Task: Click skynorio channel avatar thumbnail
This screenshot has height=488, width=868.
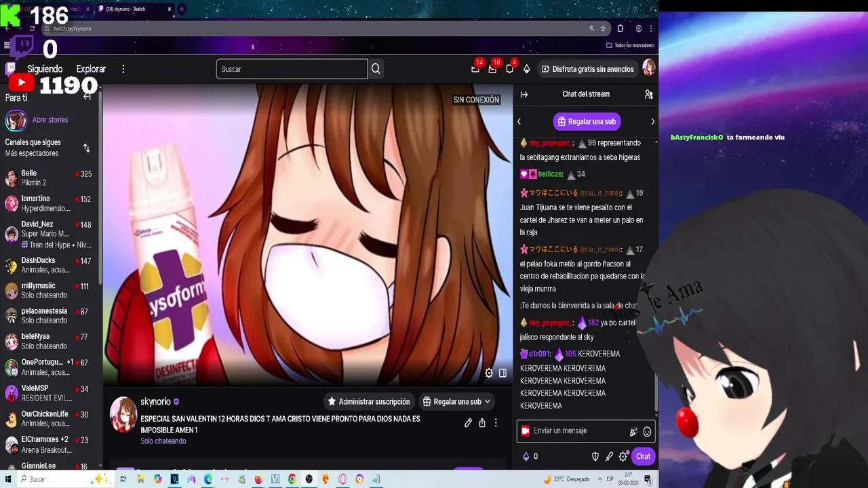Action: (x=123, y=415)
